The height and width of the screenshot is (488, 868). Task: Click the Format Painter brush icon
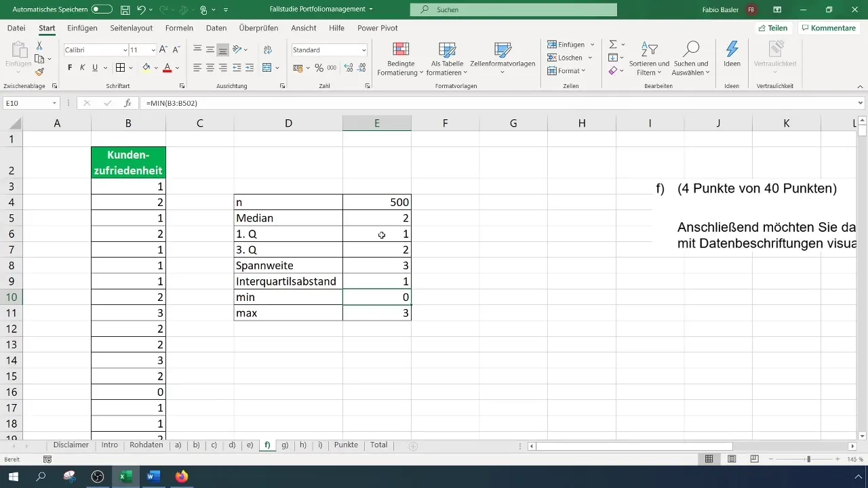point(39,72)
